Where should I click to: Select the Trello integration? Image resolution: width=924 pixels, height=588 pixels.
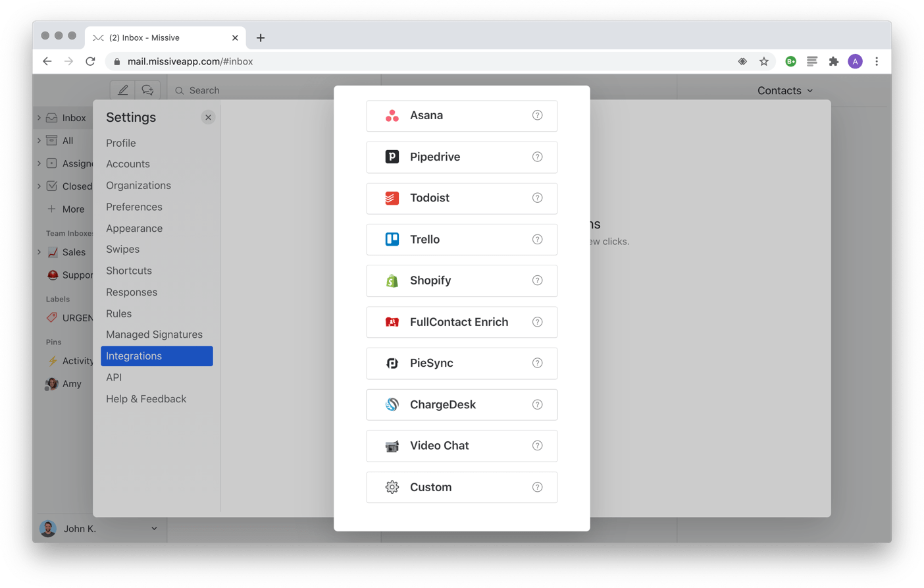[461, 240]
